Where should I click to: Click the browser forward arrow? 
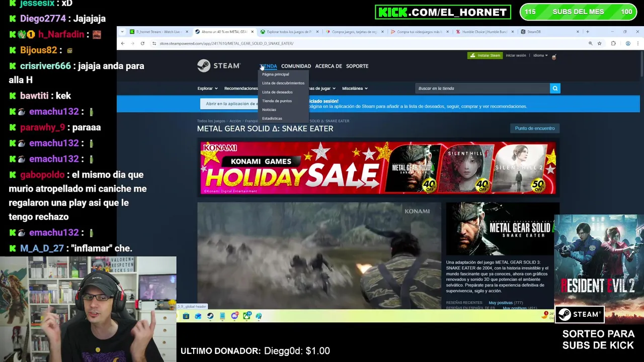pos(133,43)
